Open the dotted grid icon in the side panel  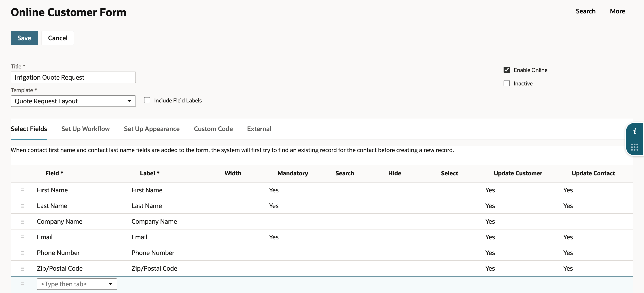click(x=635, y=147)
